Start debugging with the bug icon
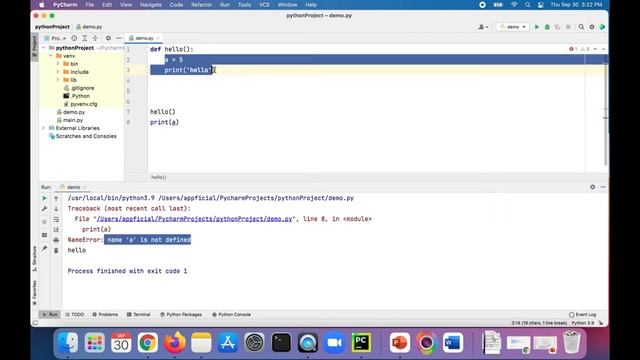 547,27
